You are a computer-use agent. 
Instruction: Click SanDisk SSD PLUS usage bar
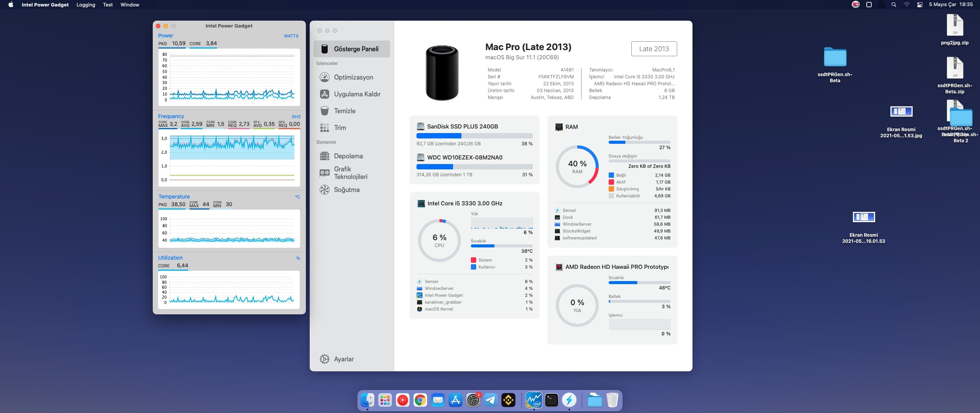(x=474, y=136)
